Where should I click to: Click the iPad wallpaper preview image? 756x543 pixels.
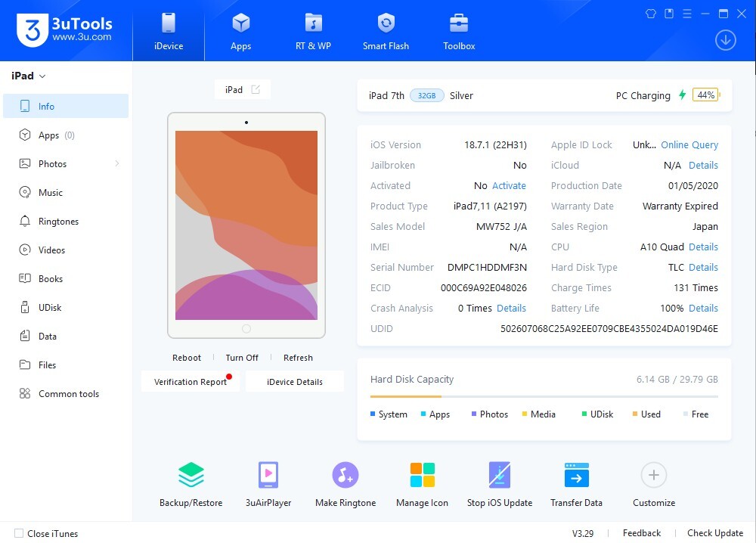(x=246, y=225)
